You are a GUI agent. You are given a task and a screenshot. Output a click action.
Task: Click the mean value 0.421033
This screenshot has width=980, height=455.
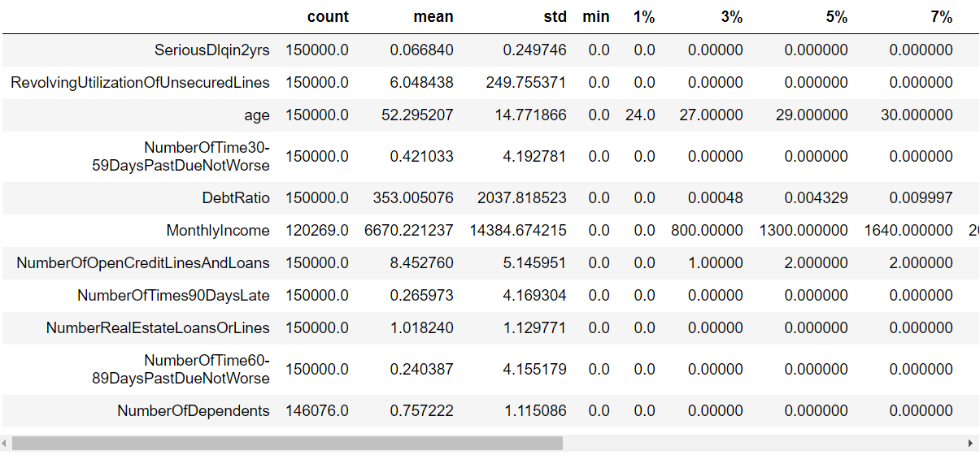(x=422, y=156)
